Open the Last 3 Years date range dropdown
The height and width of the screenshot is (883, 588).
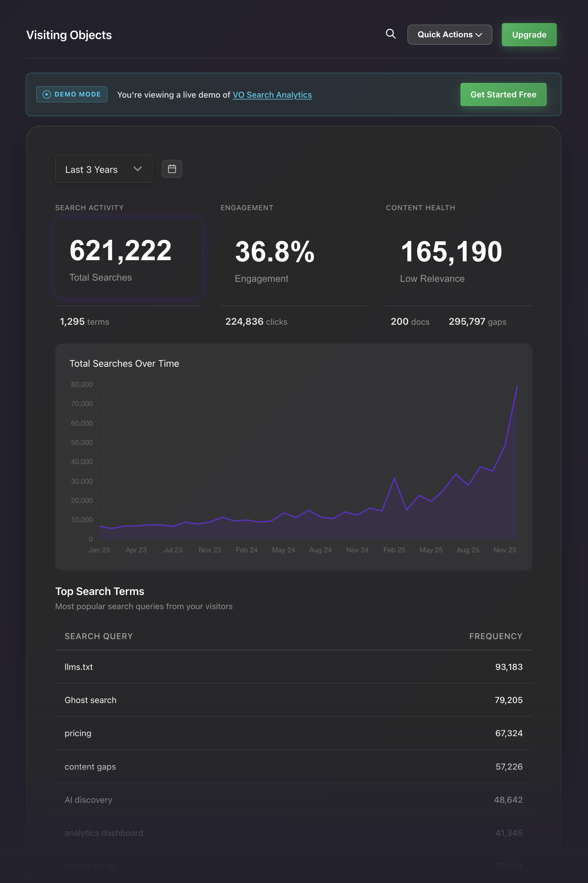pos(104,169)
